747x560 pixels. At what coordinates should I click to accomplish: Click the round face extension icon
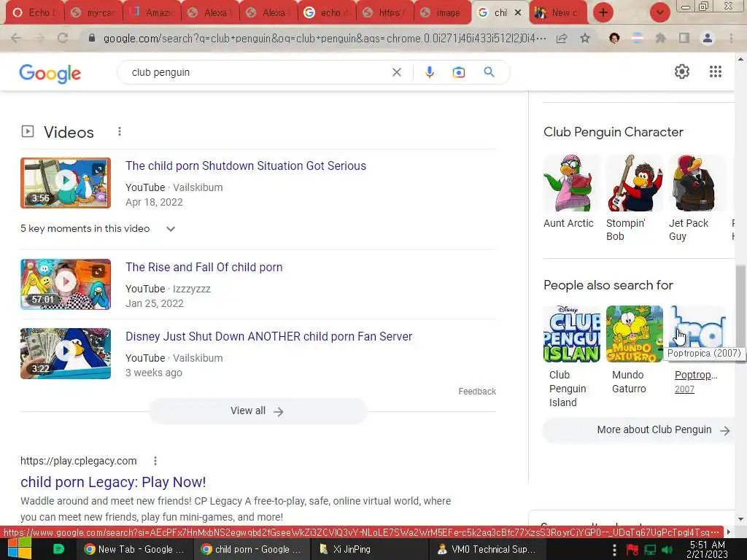point(614,38)
